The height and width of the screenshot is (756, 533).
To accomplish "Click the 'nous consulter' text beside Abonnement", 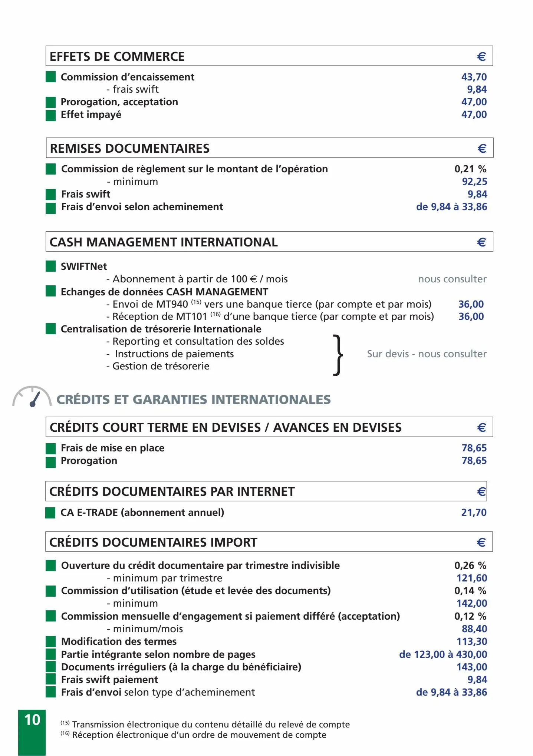I will coord(452,279).
